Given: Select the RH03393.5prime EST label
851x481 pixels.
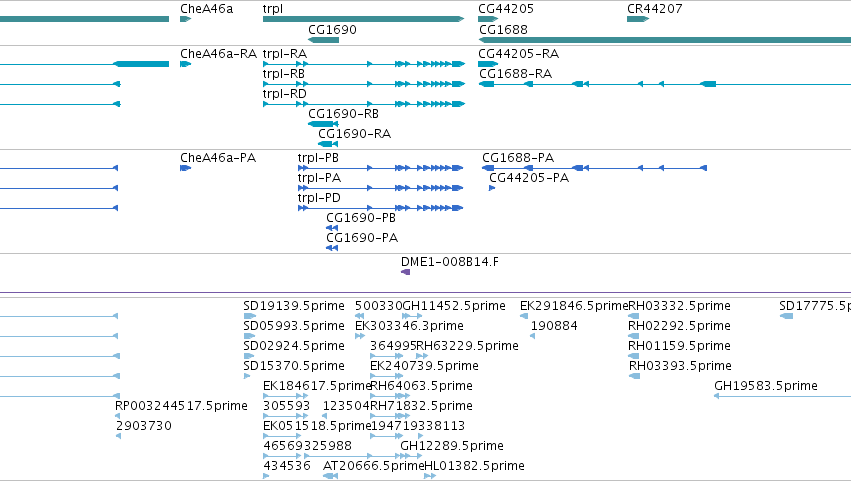Looking at the screenshot, I should [x=680, y=366].
